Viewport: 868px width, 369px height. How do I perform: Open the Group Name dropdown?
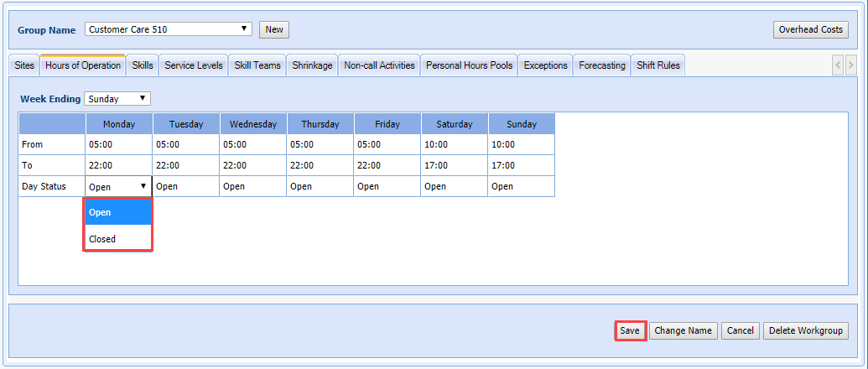tap(169, 29)
